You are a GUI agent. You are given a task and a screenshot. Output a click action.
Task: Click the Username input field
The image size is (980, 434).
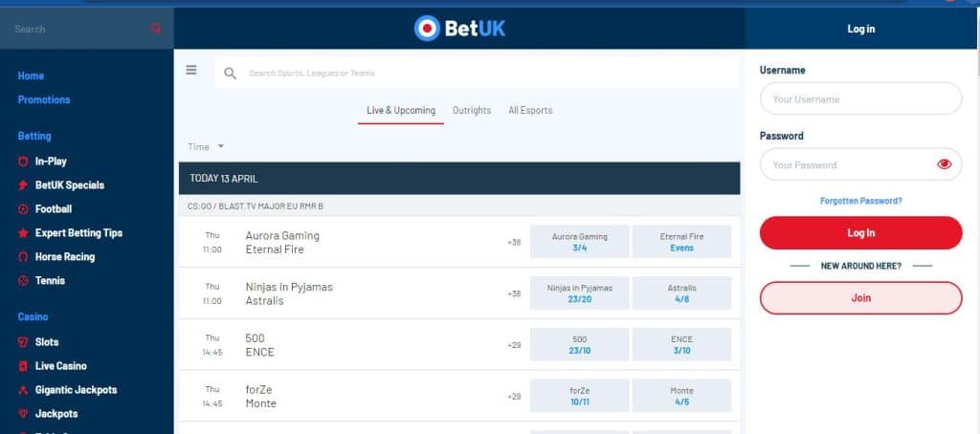pos(860,98)
